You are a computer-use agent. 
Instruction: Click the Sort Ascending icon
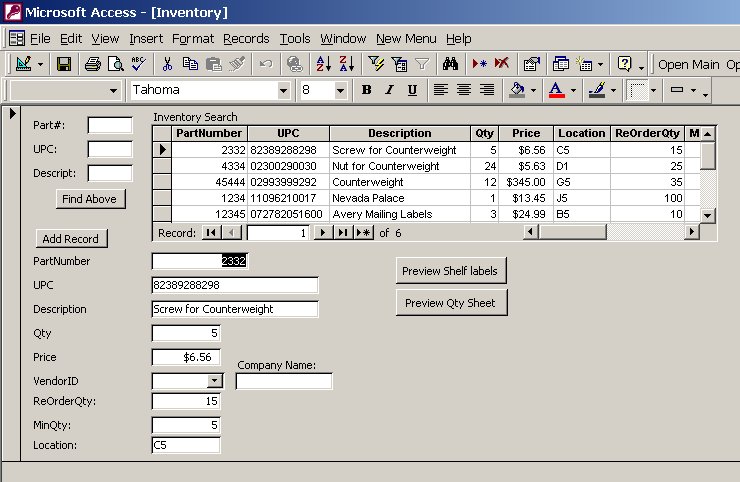coord(323,65)
